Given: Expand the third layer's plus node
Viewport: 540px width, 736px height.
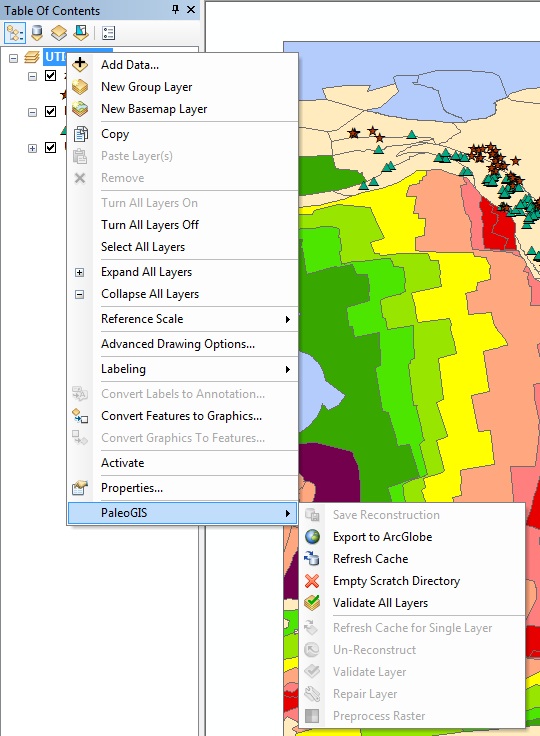Looking at the screenshot, I should (32, 148).
